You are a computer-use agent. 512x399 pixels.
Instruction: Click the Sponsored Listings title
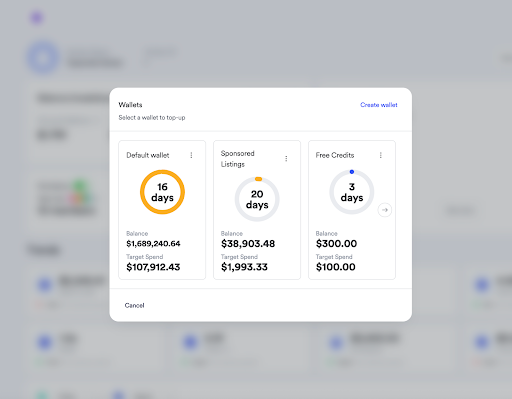(x=238, y=159)
